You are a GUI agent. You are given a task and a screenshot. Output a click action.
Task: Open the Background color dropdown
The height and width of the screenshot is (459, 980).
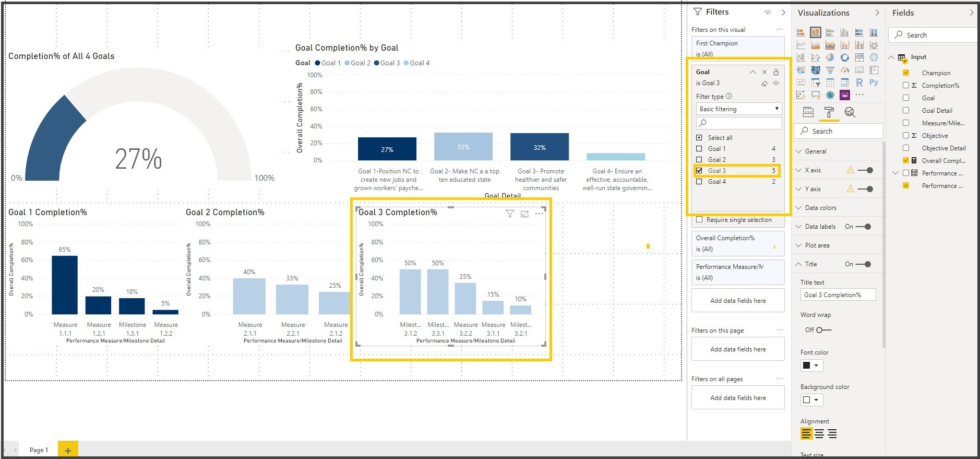[811, 400]
